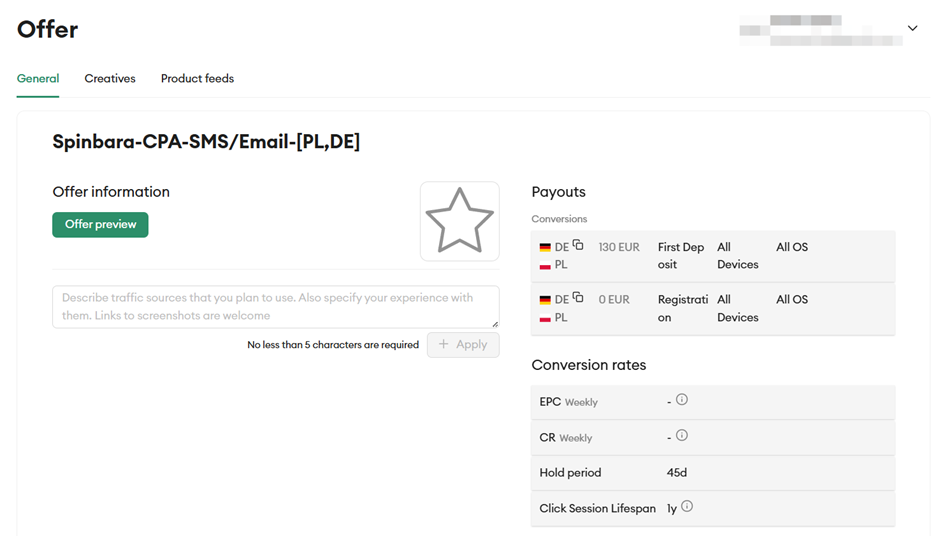Click the German flag in the First Deposit row
Screen dimensions: 940x536
pyautogui.click(x=545, y=247)
